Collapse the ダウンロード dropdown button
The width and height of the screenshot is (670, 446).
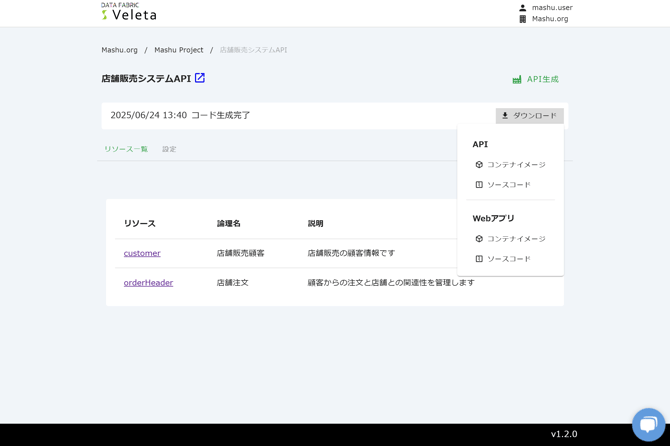click(x=529, y=116)
